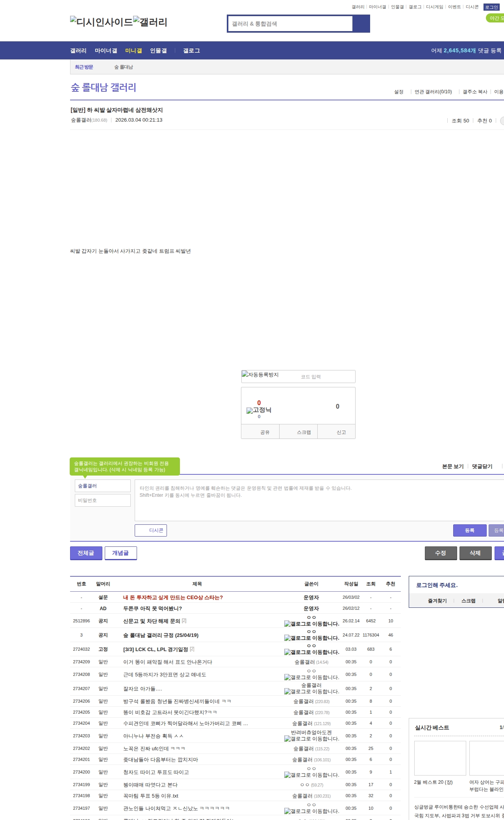Click 본문 보기 link

coord(453,466)
